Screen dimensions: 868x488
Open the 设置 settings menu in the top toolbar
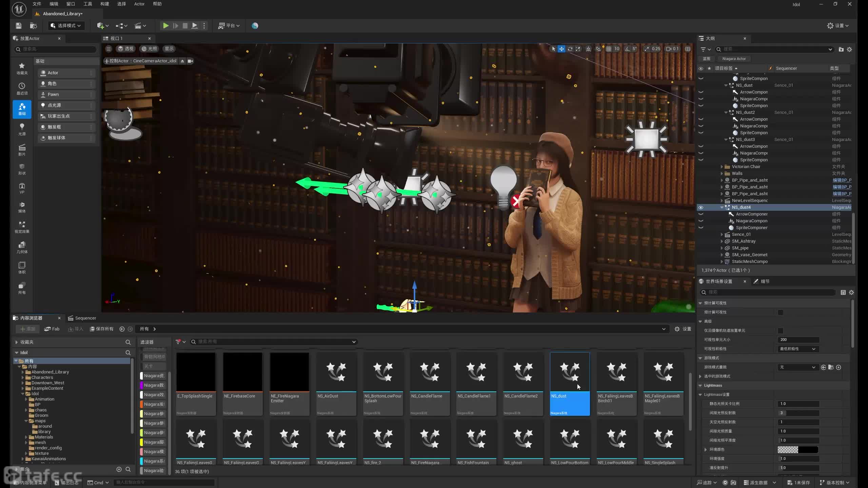pyautogui.click(x=838, y=26)
